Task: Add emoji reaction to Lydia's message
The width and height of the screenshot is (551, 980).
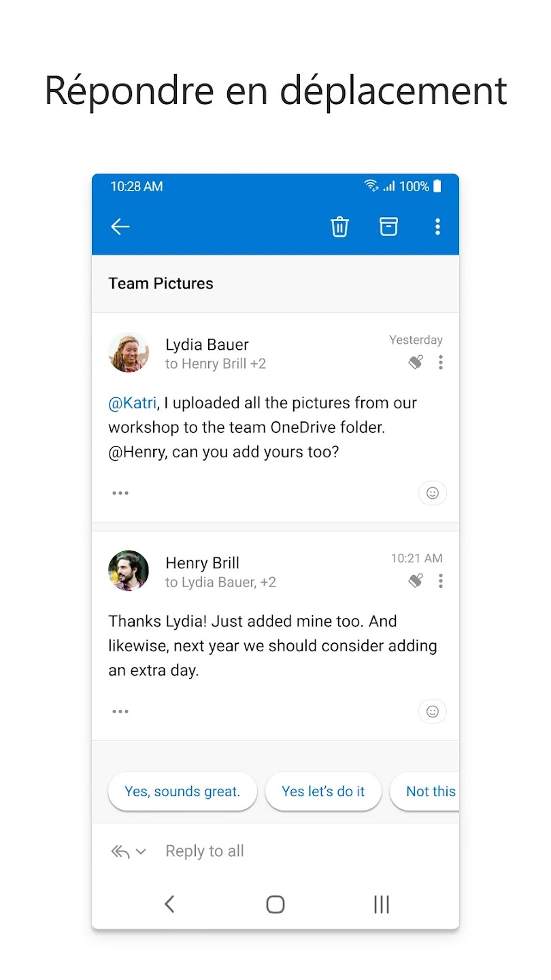Action: [x=432, y=493]
